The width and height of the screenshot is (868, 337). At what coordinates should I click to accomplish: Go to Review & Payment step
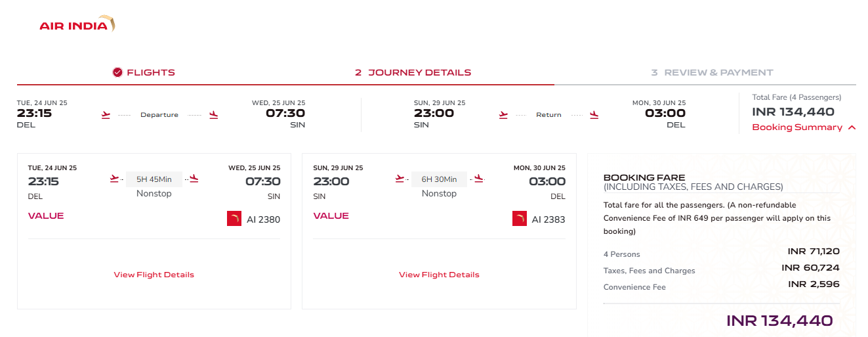tap(713, 73)
